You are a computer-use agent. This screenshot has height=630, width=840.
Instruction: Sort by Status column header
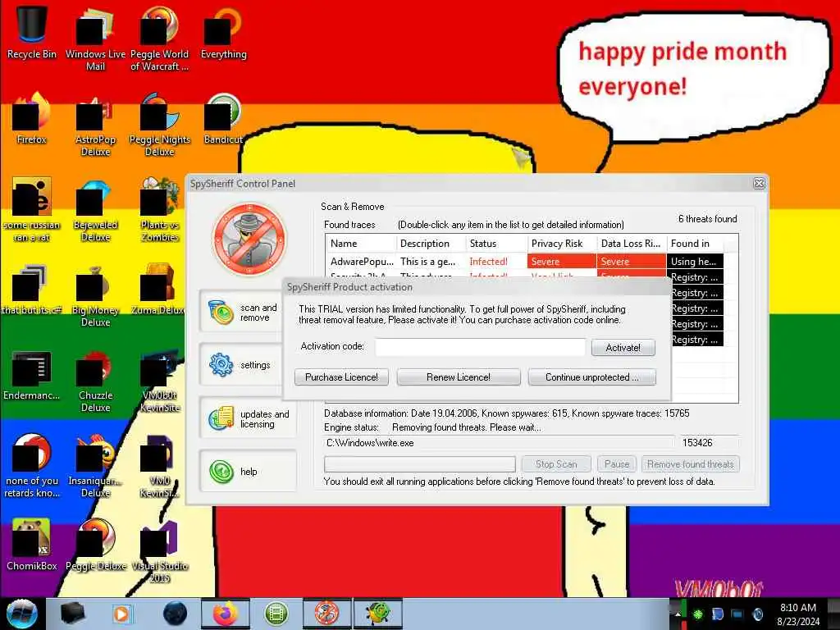click(496, 244)
